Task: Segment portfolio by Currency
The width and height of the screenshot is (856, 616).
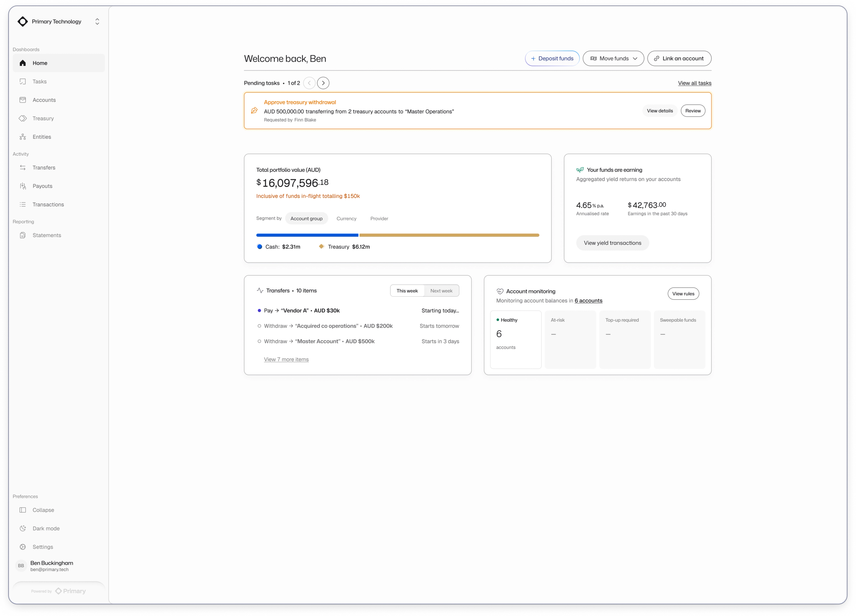Action: tap(346, 219)
